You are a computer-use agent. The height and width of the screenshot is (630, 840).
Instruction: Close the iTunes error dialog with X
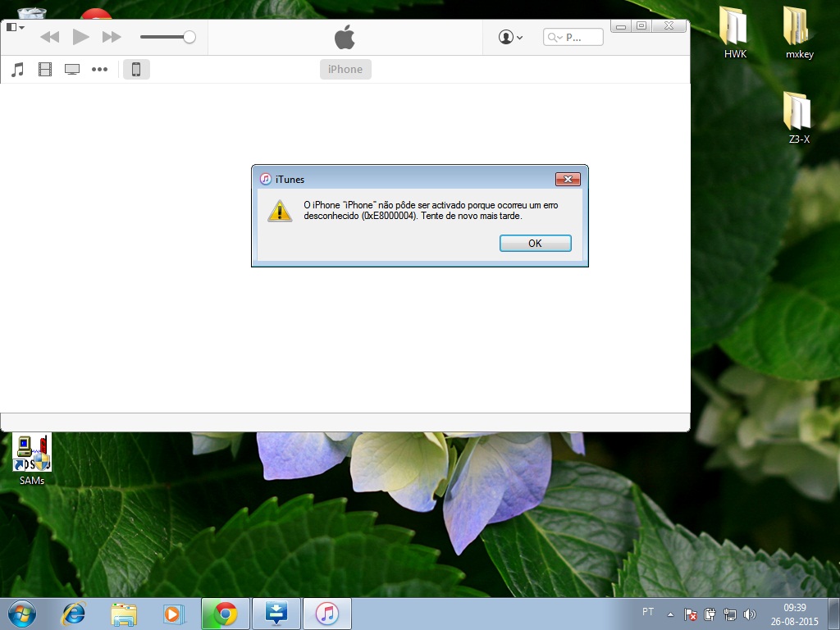[568, 179]
